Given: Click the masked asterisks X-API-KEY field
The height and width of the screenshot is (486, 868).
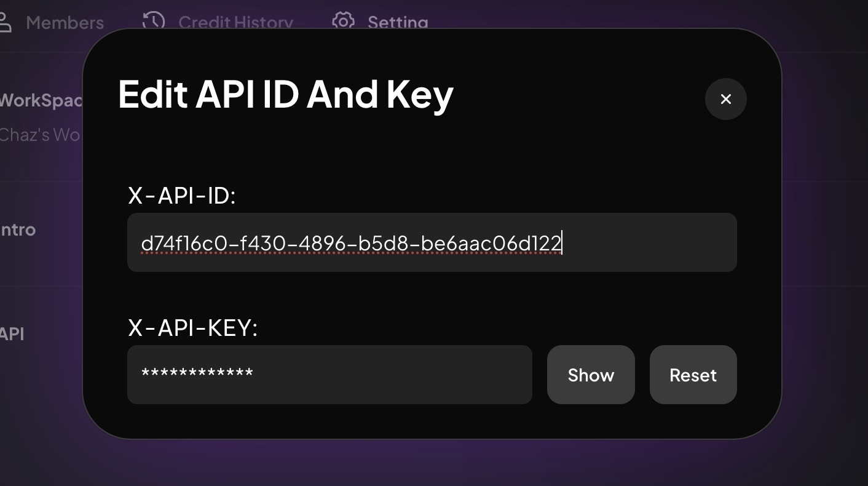Looking at the screenshot, I should coord(329,375).
